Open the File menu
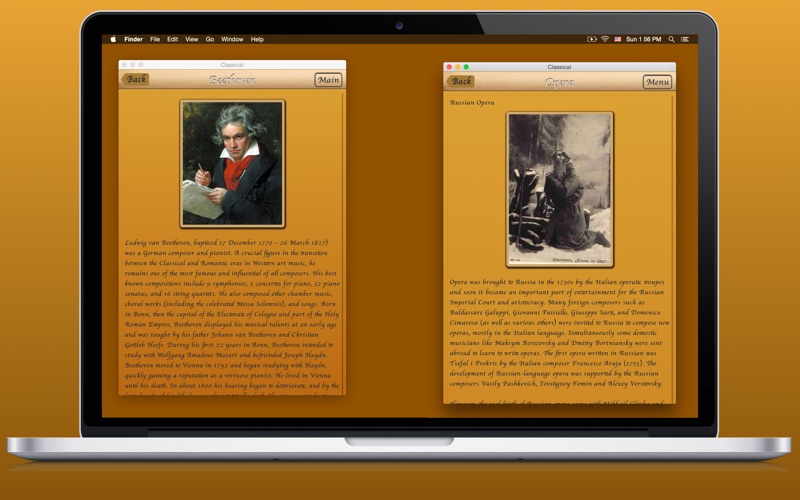This screenshot has height=500, width=800. pos(155,39)
